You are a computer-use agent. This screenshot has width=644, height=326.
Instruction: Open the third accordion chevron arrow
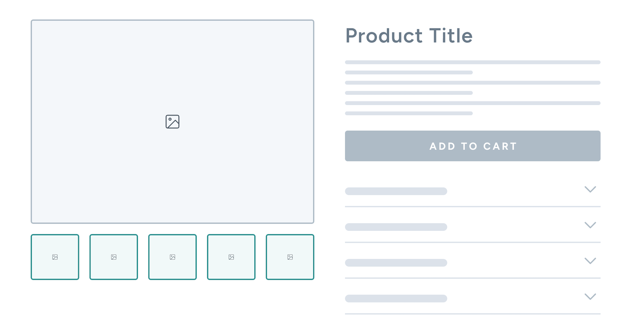[x=590, y=261]
